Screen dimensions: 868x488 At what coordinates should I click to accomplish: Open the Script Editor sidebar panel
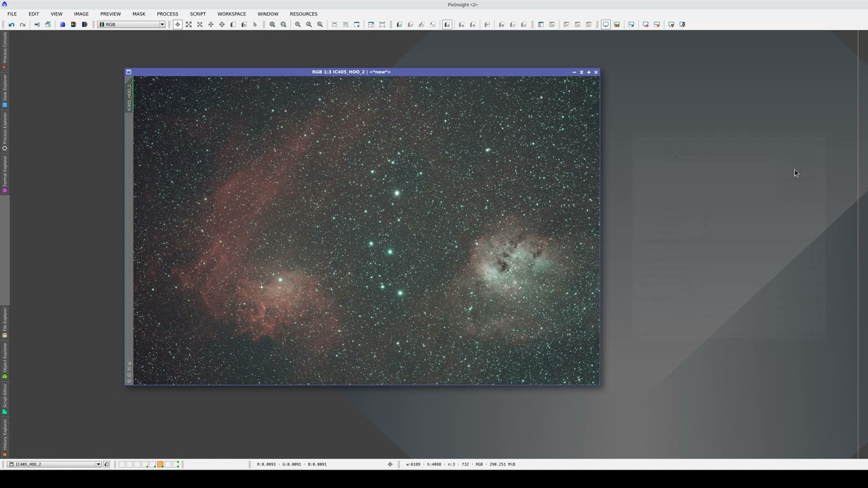5,399
